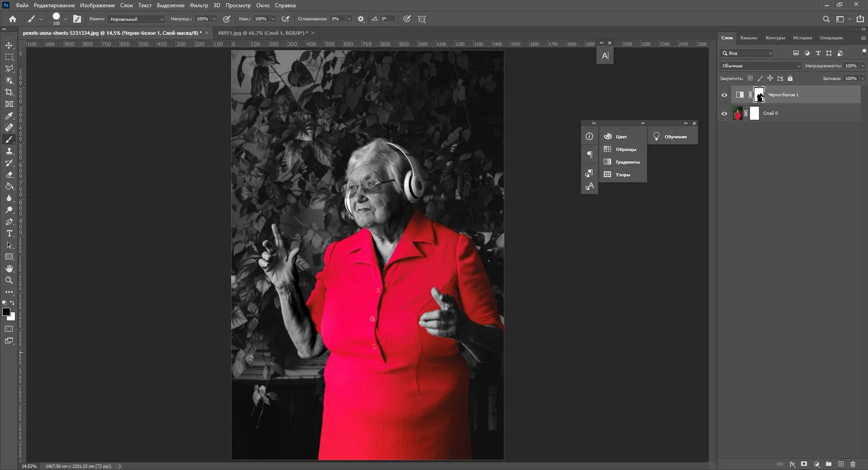
Task: Open the Узоры panel
Action: [622, 174]
